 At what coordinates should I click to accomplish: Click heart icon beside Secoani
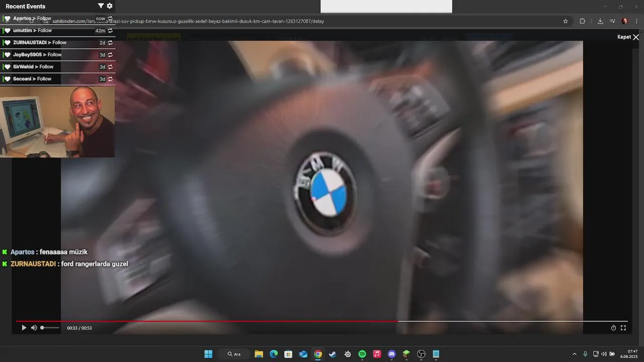click(x=7, y=79)
